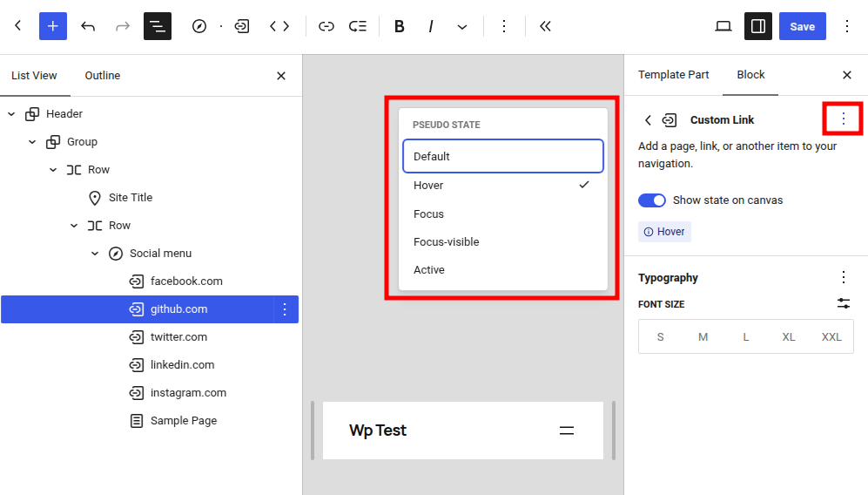This screenshot has width=868, height=495.
Task: Switch to the Block tab
Action: 750,75
